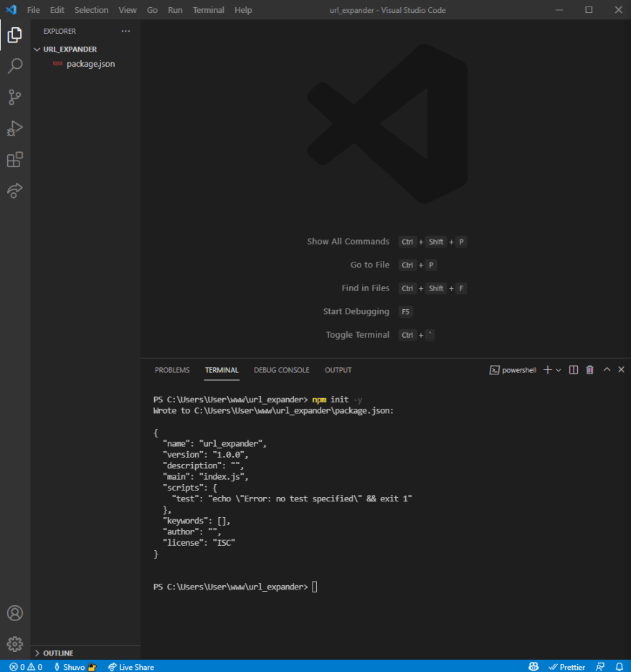Switch to the Debug Console tab

pos(282,370)
